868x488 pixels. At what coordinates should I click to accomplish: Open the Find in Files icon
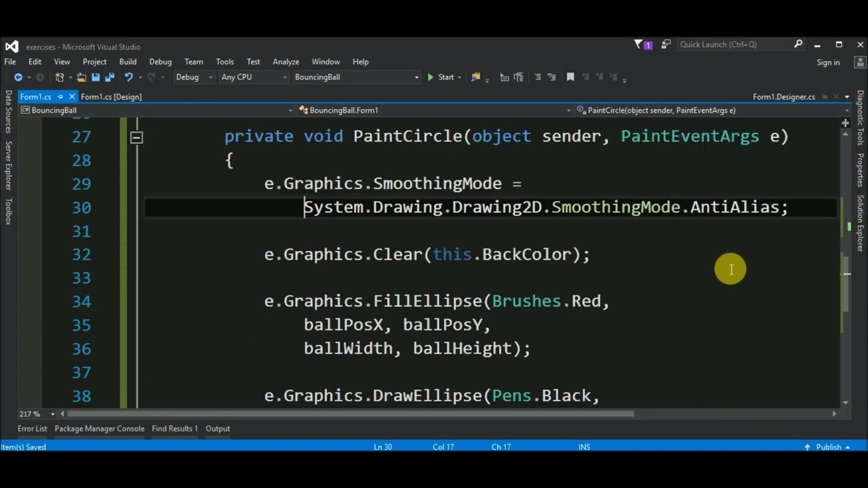(x=475, y=77)
